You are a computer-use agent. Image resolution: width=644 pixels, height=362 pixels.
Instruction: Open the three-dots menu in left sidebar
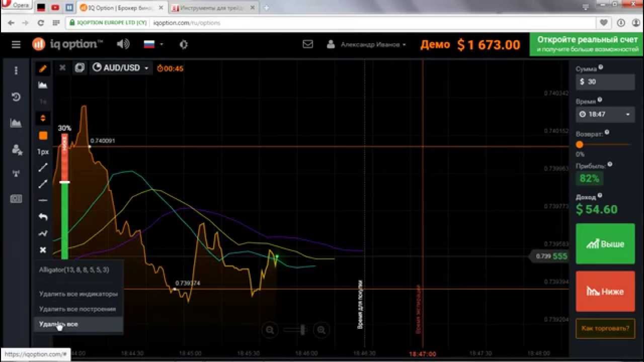[16, 70]
